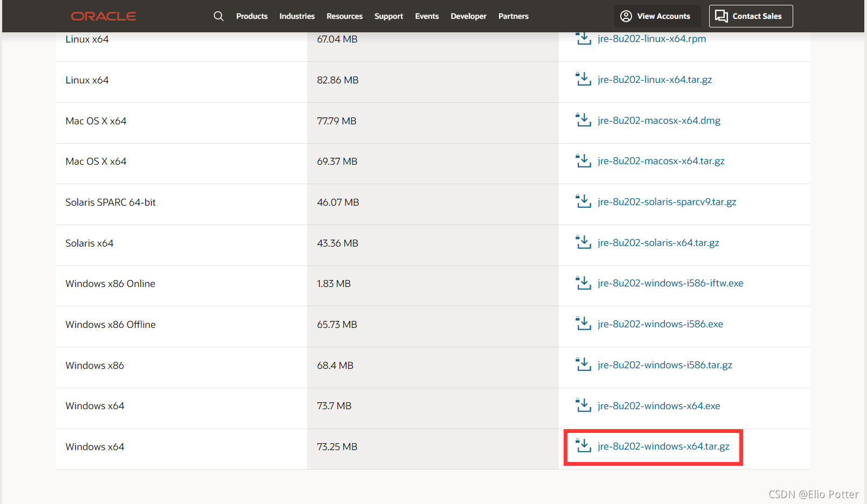Click the Contact Sales button
The height and width of the screenshot is (504, 867).
pyautogui.click(x=751, y=16)
